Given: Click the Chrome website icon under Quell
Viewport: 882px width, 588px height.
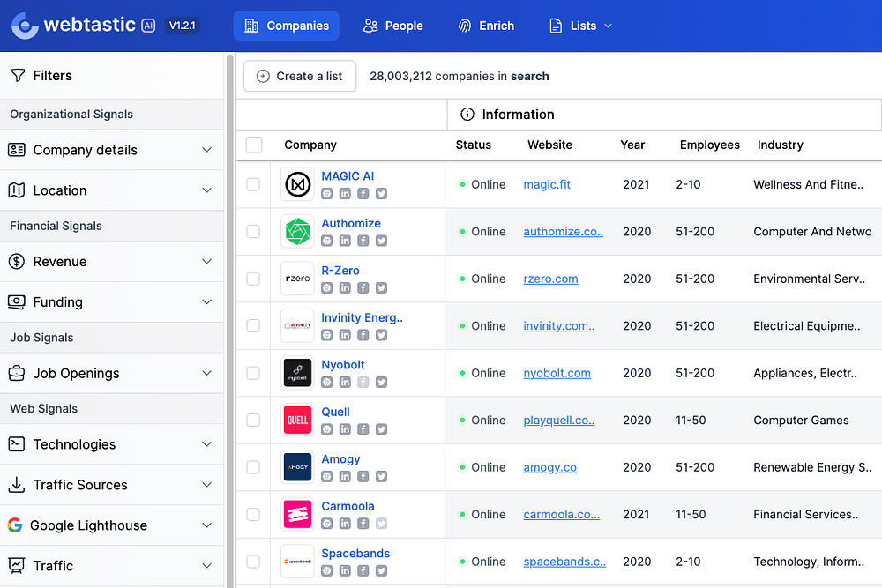Looking at the screenshot, I should click(x=326, y=429).
